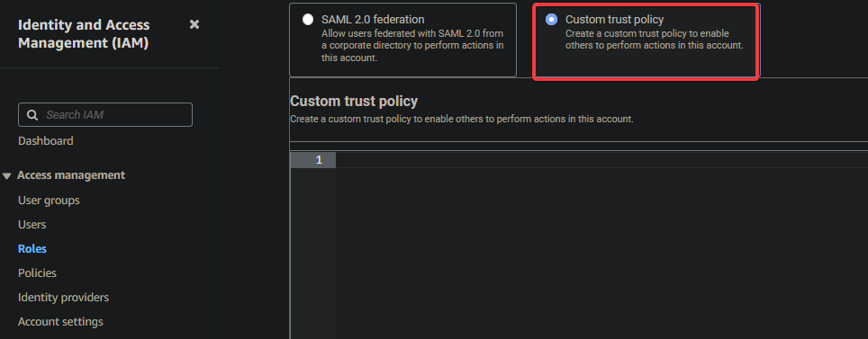
Task: Click the search magnifier icon
Action: (32, 115)
